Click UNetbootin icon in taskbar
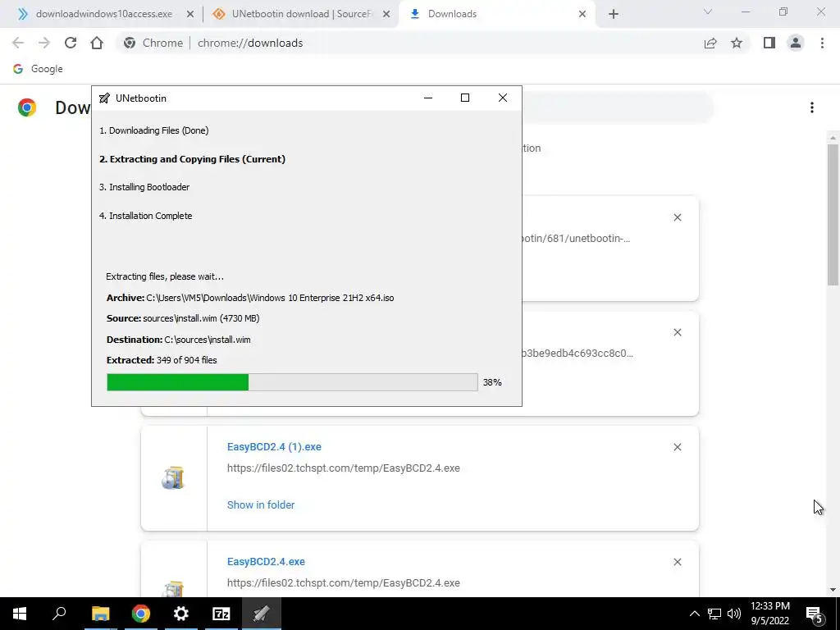Screen dimensions: 840x630 pos(262,614)
